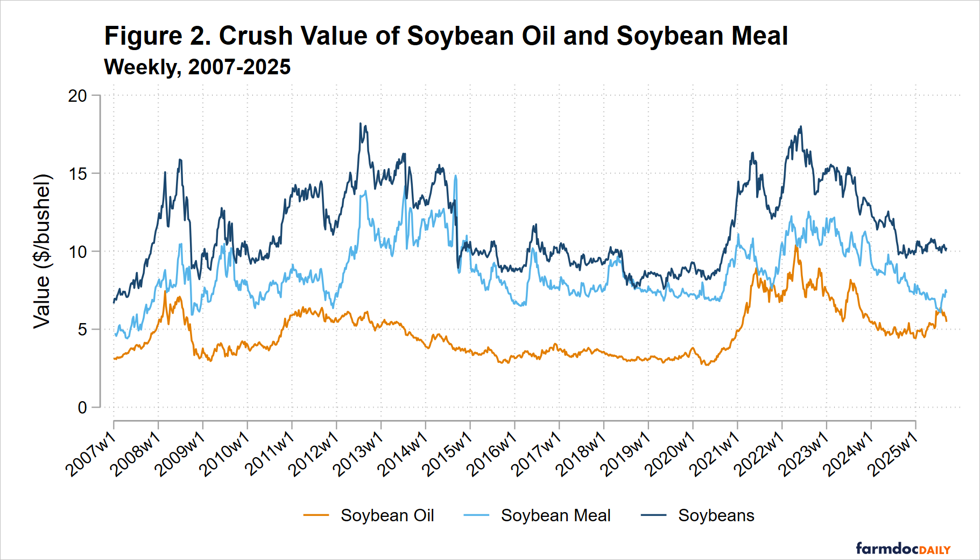Click the dark blue Soybeans legend line

click(653, 515)
